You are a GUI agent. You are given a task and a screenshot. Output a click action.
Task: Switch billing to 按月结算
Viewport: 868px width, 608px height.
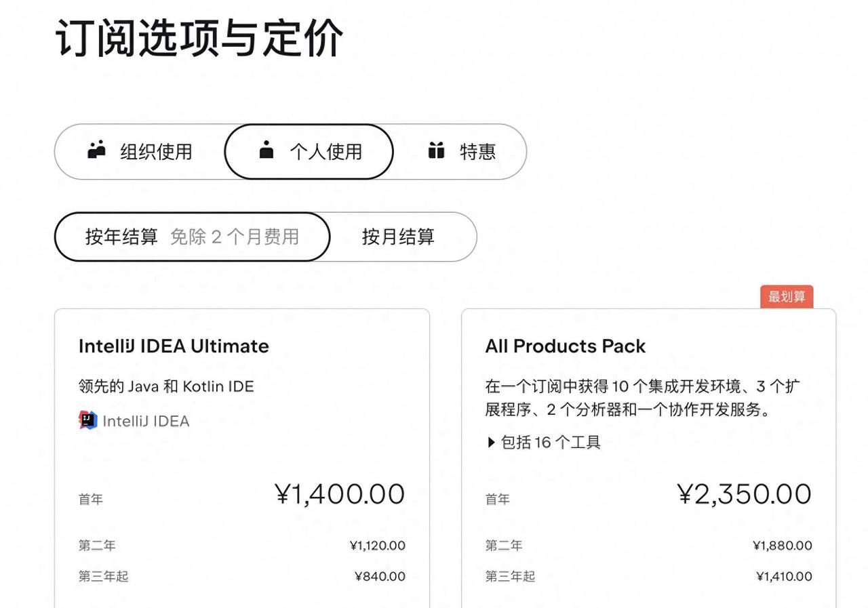(397, 237)
